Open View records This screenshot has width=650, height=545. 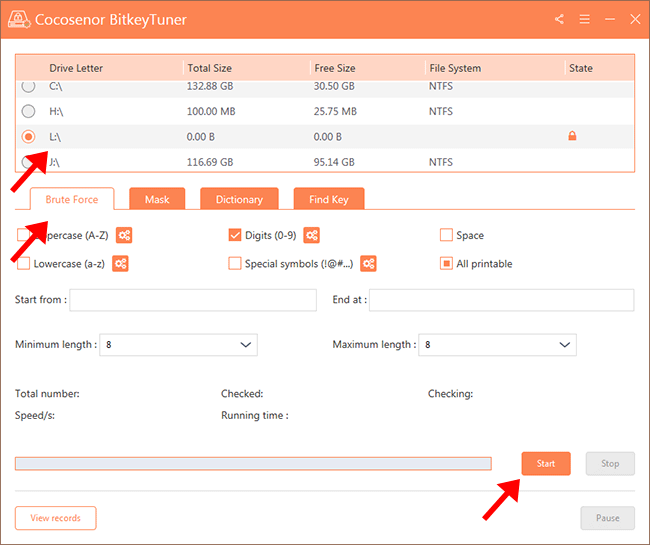(56, 518)
